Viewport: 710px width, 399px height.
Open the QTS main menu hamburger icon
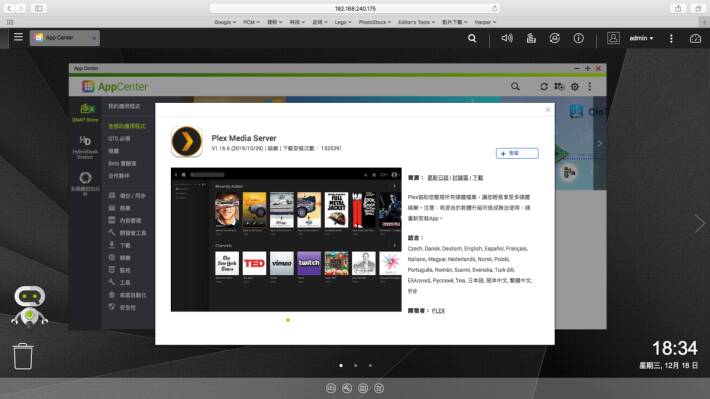[x=18, y=37]
